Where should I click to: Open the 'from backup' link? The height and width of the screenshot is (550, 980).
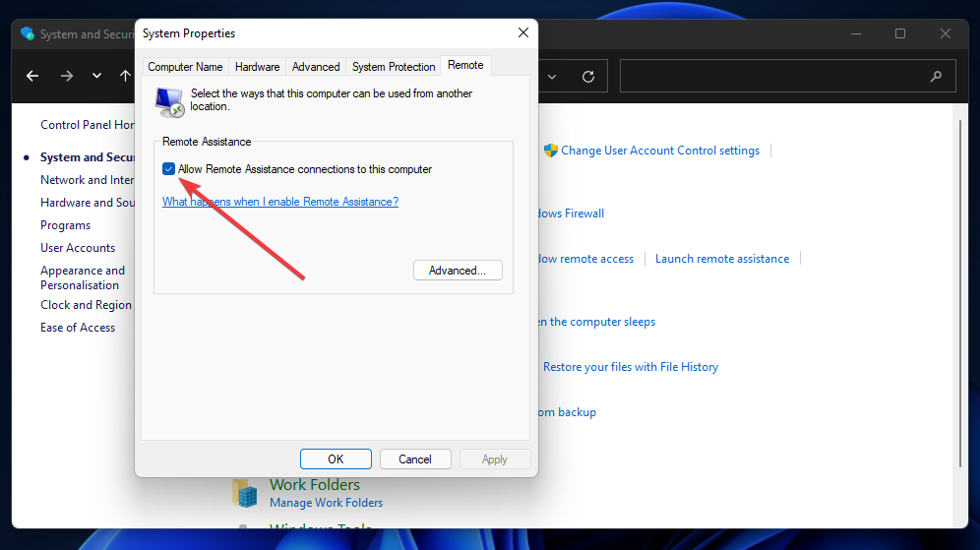pyautogui.click(x=568, y=412)
